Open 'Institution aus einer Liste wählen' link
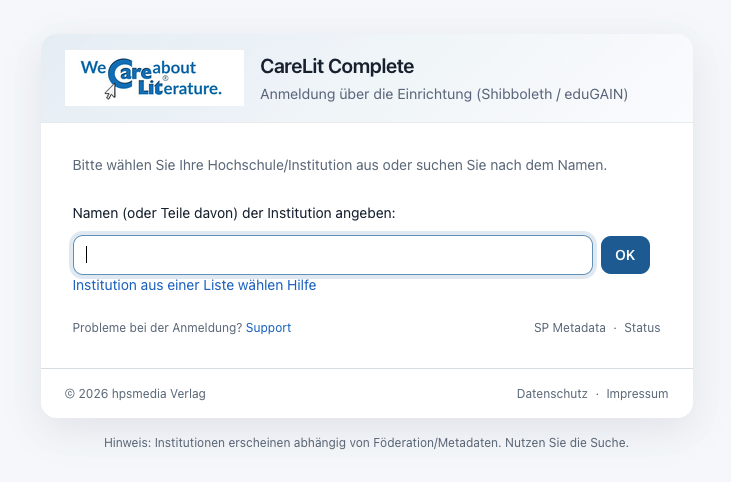 click(178, 285)
